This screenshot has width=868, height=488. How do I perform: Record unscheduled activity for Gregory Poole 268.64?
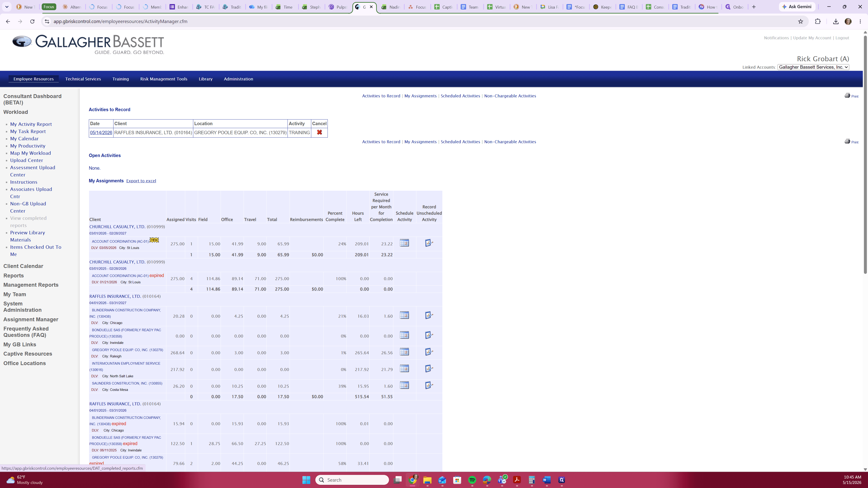tap(429, 352)
